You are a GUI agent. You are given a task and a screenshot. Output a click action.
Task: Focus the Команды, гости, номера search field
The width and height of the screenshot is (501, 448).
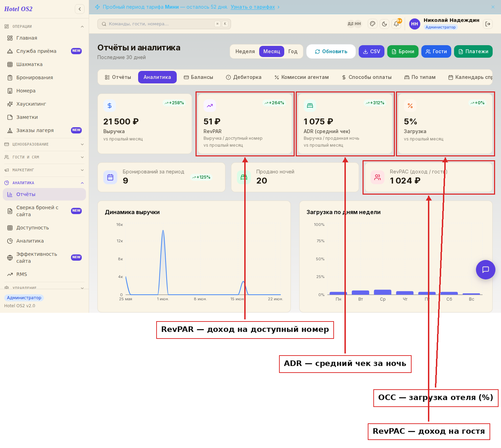point(164,24)
